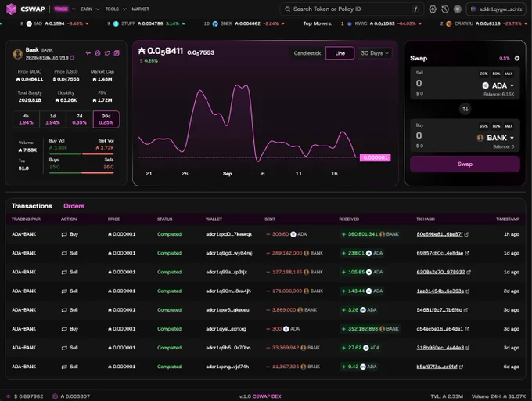Set buy amount to 50%
Image resolution: width=532 pixels, height=401 pixels.
pyautogui.click(x=496, y=126)
